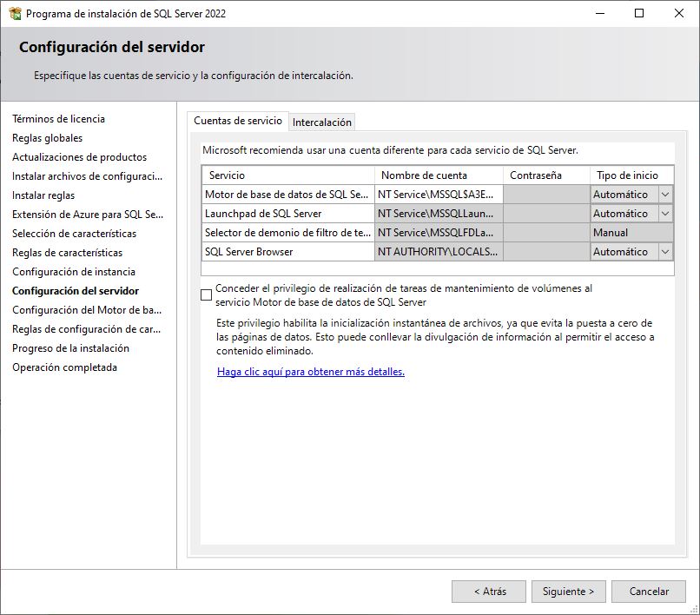Enable the privilege for volume maintenance tasks checkbox
The height and width of the screenshot is (615, 700).
tap(207, 294)
